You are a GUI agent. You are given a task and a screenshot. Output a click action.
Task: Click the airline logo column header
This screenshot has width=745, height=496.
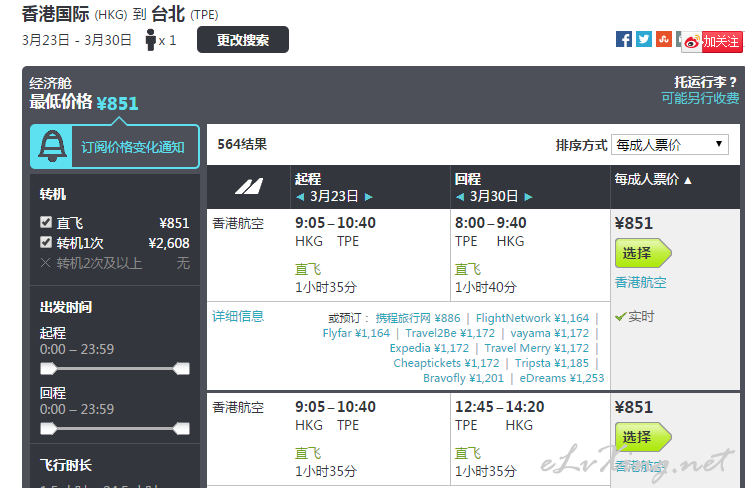[x=248, y=187]
